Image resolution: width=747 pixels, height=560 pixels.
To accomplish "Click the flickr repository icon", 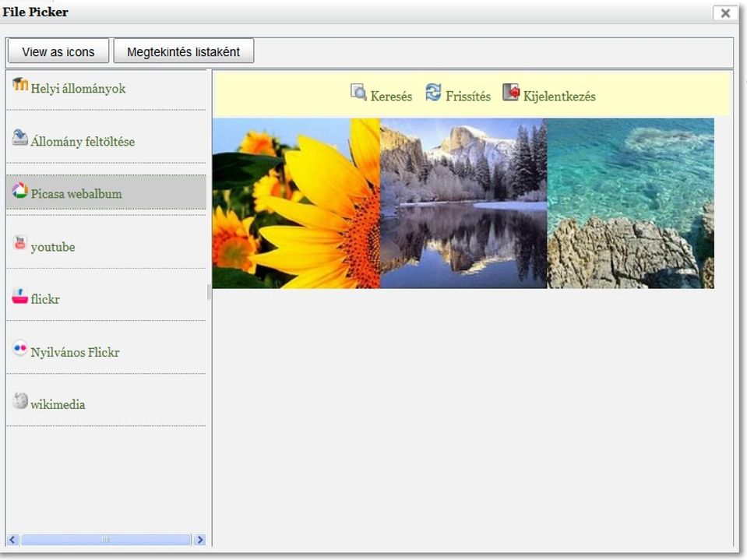I will click(20, 296).
